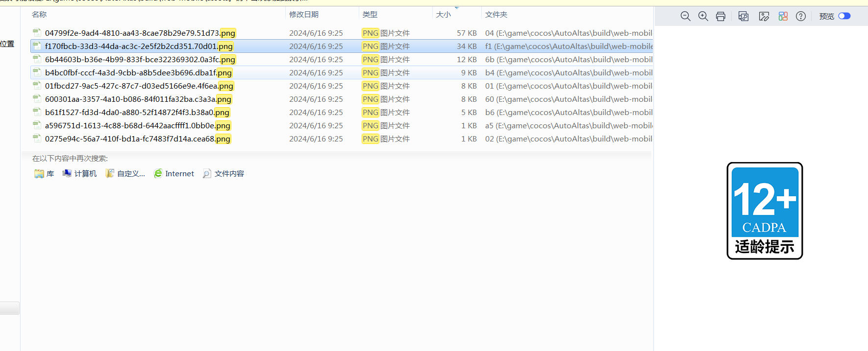The height and width of the screenshot is (351, 868).
Task: Click the file icon of 04799f2e png
Action: tap(37, 32)
